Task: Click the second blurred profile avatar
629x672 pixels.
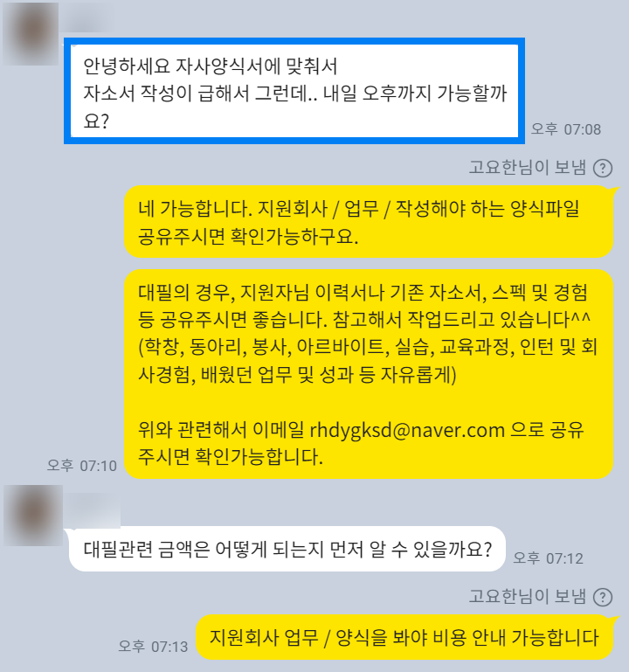Action: coord(33,516)
